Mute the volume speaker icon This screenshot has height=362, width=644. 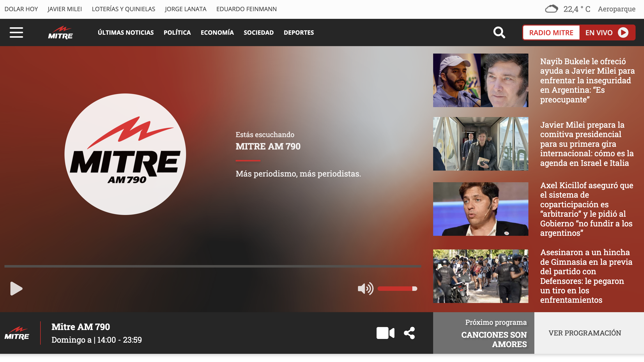365,289
